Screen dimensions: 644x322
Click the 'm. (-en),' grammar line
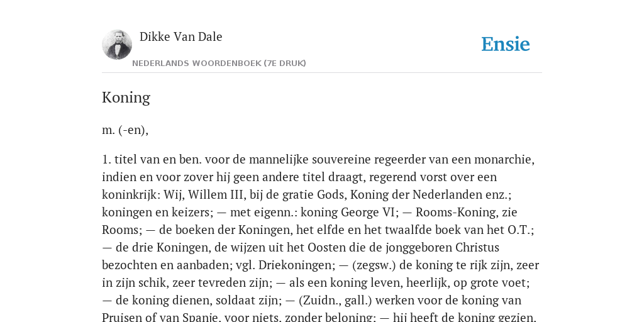click(125, 130)
